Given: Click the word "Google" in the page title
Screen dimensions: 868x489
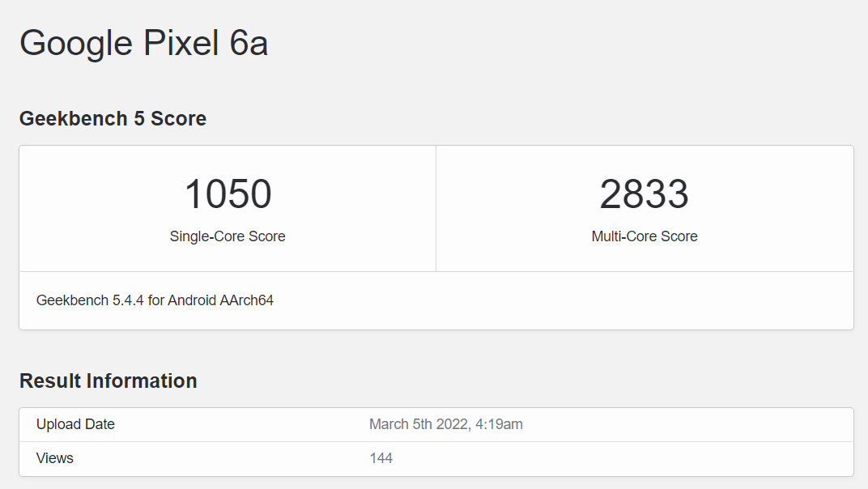Looking at the screenshot, I should 76,43.
